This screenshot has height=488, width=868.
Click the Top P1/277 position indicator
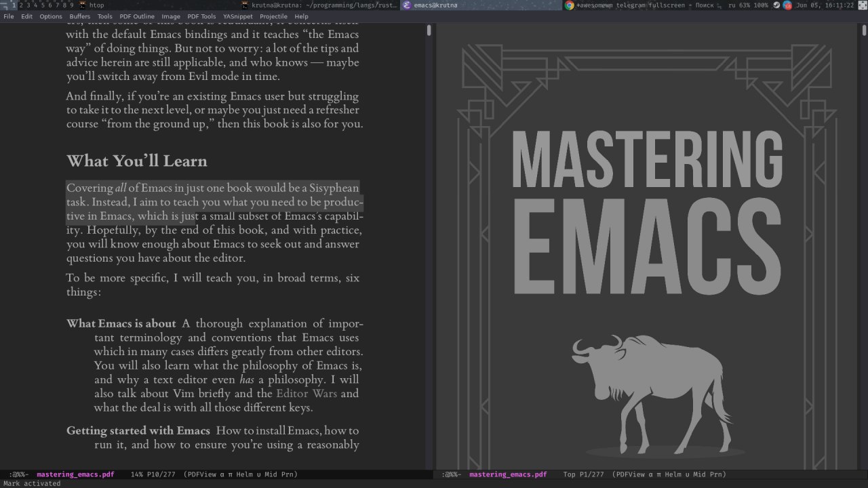click(583, 474)
